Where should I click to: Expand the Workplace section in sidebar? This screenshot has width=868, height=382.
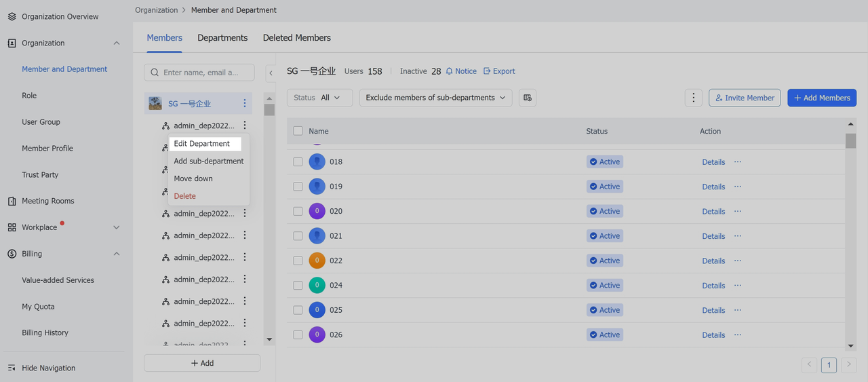(116, 227)
